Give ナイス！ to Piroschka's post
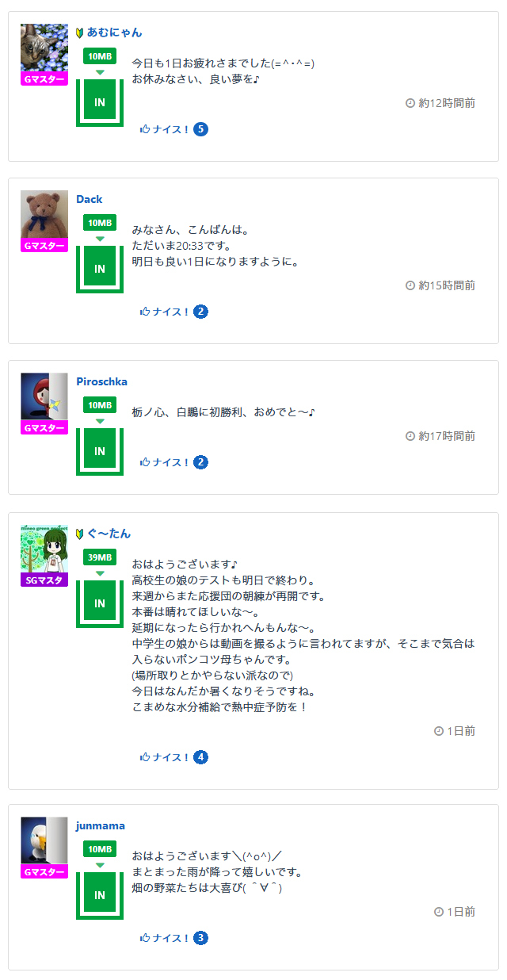The width and height of the screenshot is (507, 980). pyautogui.click(x=165, y=462)
